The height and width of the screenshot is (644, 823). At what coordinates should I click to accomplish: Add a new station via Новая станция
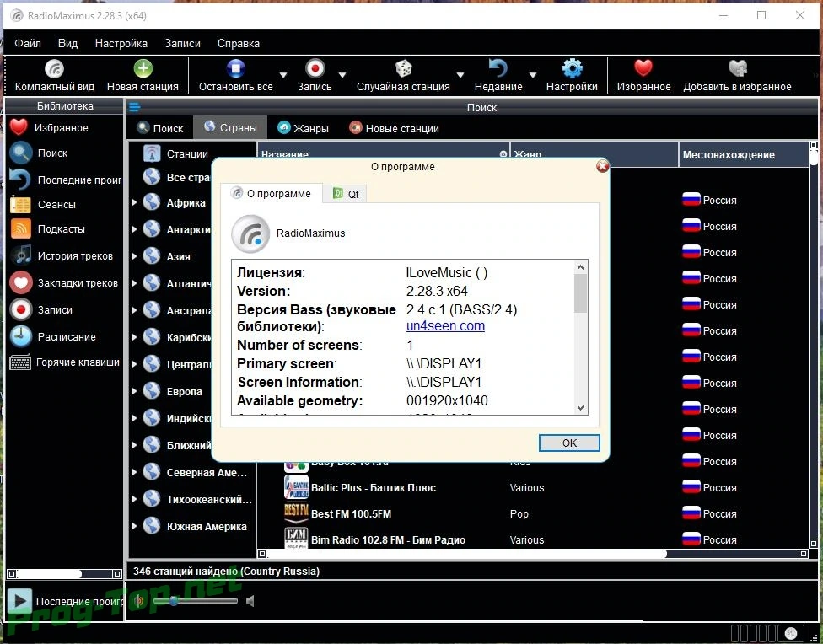[x=143, y=76]
